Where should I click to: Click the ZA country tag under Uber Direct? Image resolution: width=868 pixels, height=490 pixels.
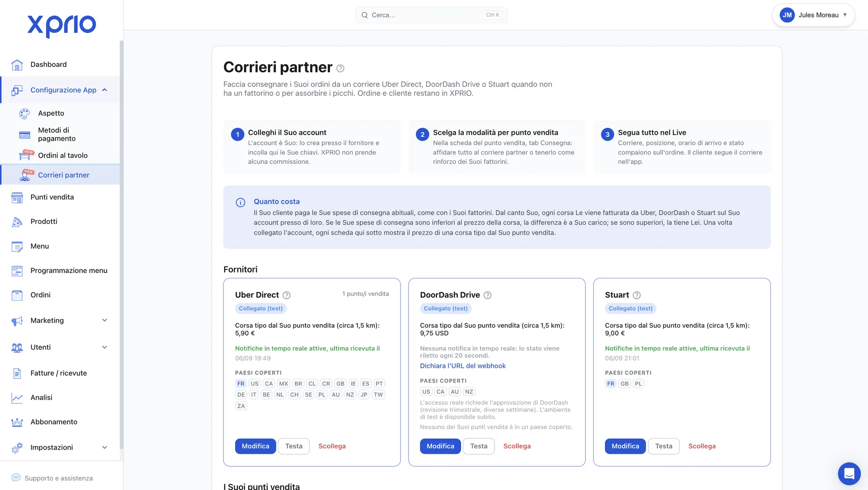coord(241,406)
